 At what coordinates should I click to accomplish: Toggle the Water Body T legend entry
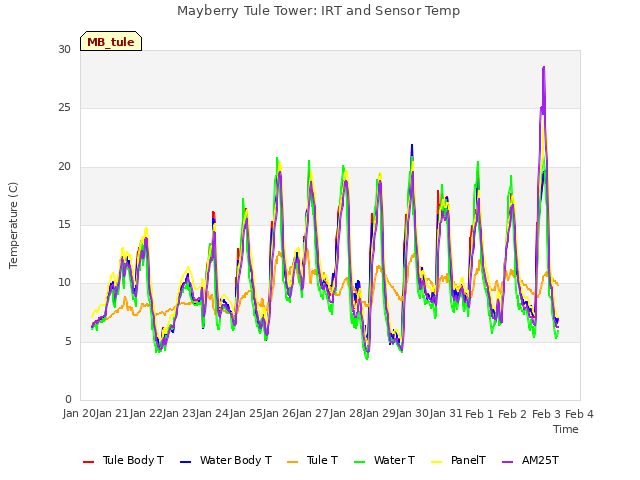coord(226,460)
